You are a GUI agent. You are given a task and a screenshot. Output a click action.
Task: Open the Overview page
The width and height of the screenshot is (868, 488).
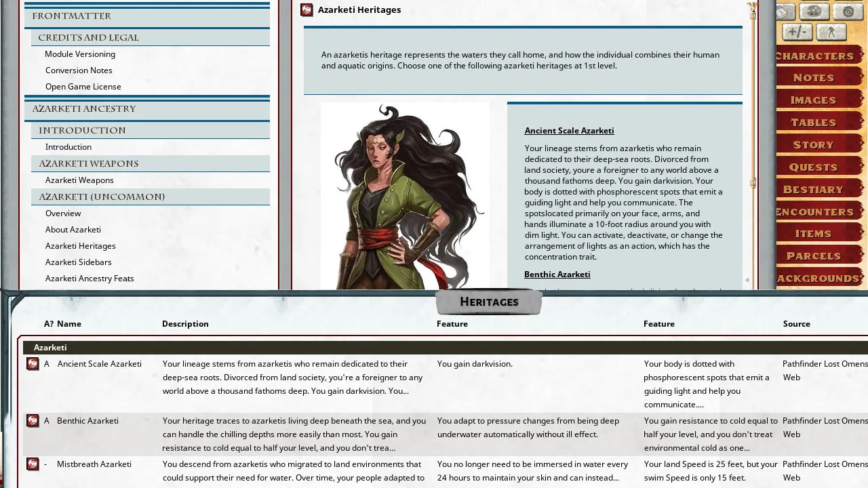[63, 213]
